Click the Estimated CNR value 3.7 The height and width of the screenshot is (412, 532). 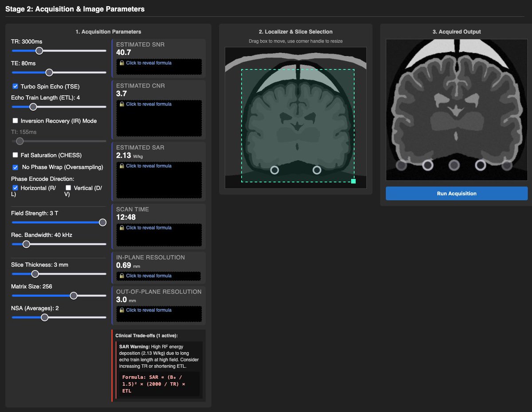(121, 93)
